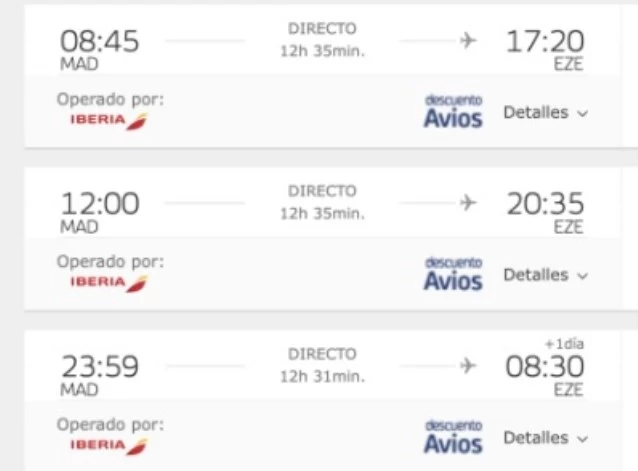Click Iberia logo on 08:45 flight
Image resolution: width=638 pixels, height=471 pixels.
click(x=108, y=121)
